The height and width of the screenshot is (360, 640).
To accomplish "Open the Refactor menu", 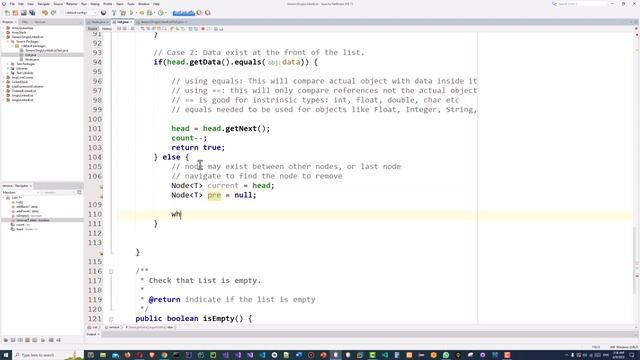I will point(72,4).
